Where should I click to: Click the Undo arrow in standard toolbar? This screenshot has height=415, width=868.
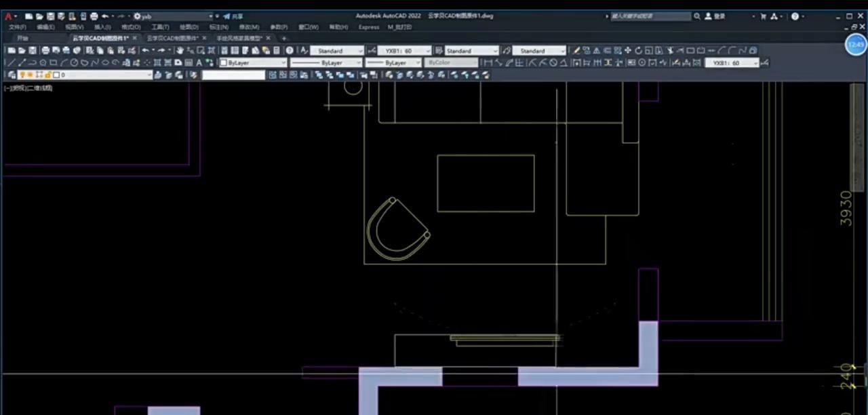pos(145,51)
